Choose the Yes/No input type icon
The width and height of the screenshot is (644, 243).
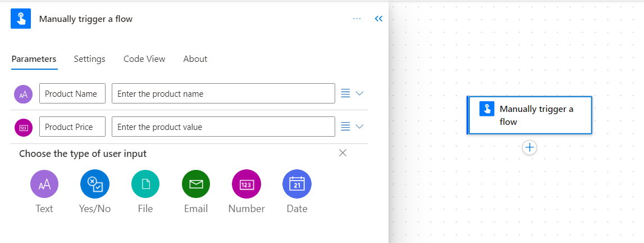[95, 184]
